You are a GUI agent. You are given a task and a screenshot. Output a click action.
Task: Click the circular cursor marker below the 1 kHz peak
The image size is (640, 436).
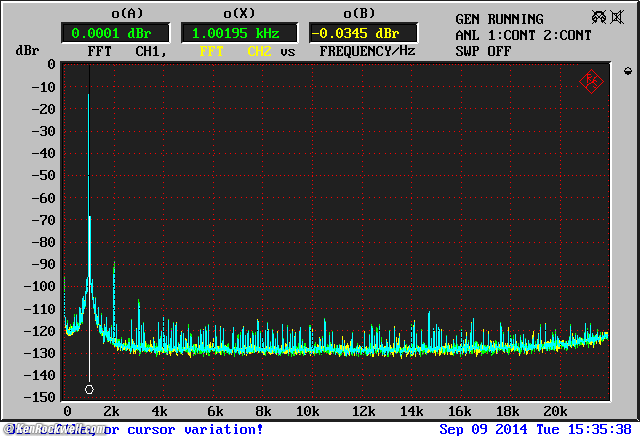(x=89, y=389)
